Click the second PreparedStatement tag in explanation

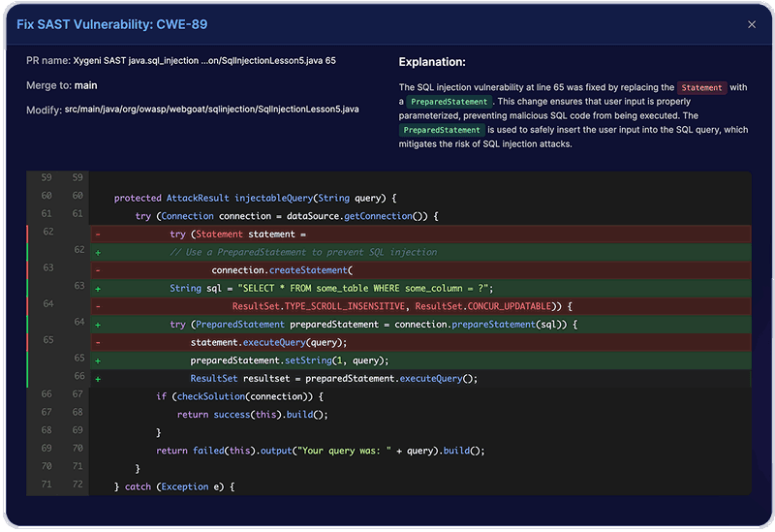tap(442, 130)
